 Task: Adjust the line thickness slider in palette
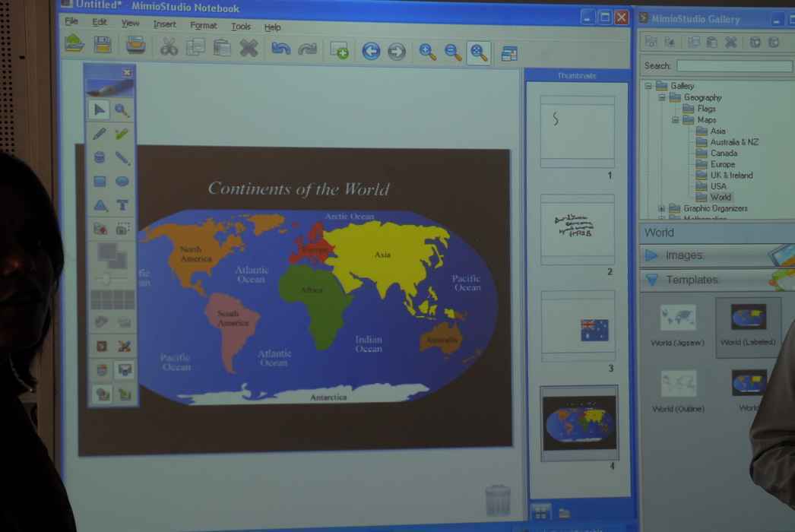point(106,280)
